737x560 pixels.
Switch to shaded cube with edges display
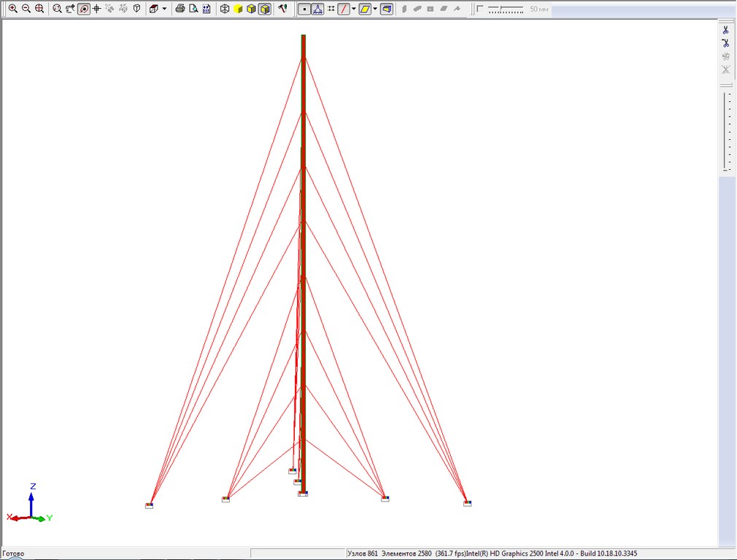pyautogui.click(x=251, y=9)
